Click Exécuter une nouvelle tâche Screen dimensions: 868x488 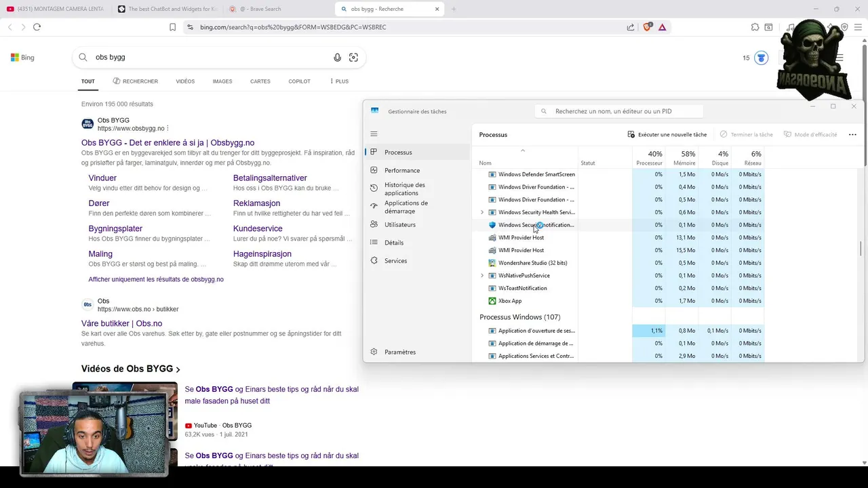[667, 134]
